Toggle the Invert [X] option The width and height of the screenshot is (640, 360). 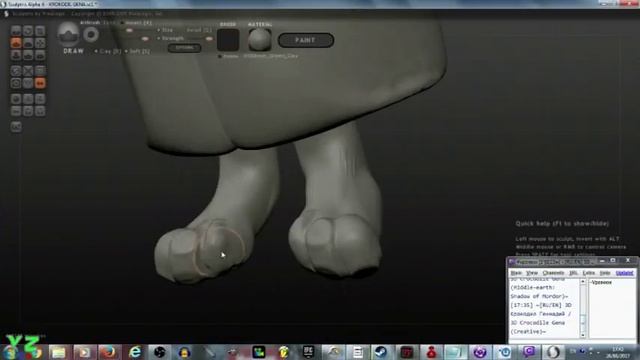pyautogui.click(x=137, y=23)
